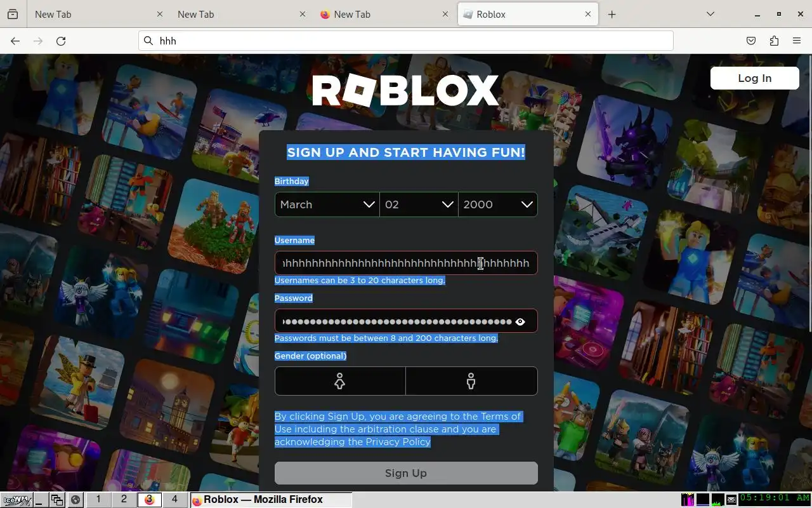Viewport: 812px width, 508px height.
Task: Open the Firefox hamburger menu
Action: 797,41
